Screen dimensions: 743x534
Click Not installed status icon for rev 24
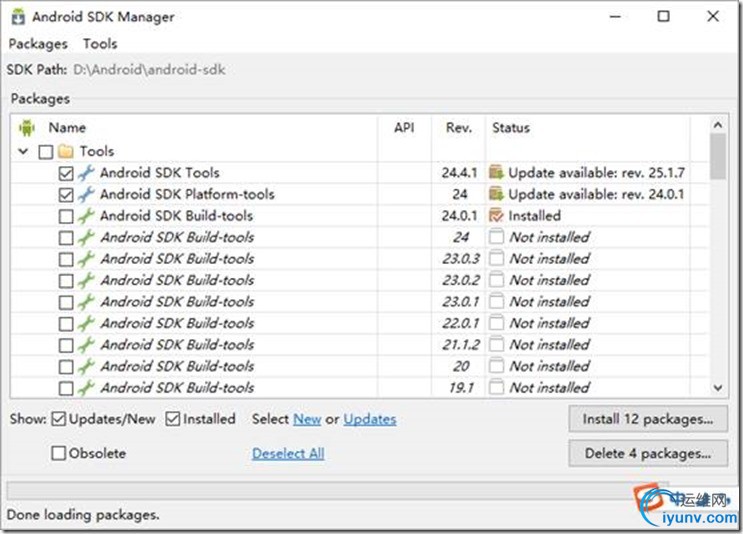(x=496, y=237)
